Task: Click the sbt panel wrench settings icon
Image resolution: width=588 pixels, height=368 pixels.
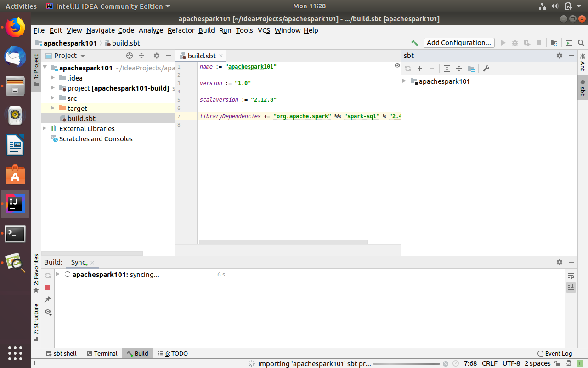Action: coord(486,69)
